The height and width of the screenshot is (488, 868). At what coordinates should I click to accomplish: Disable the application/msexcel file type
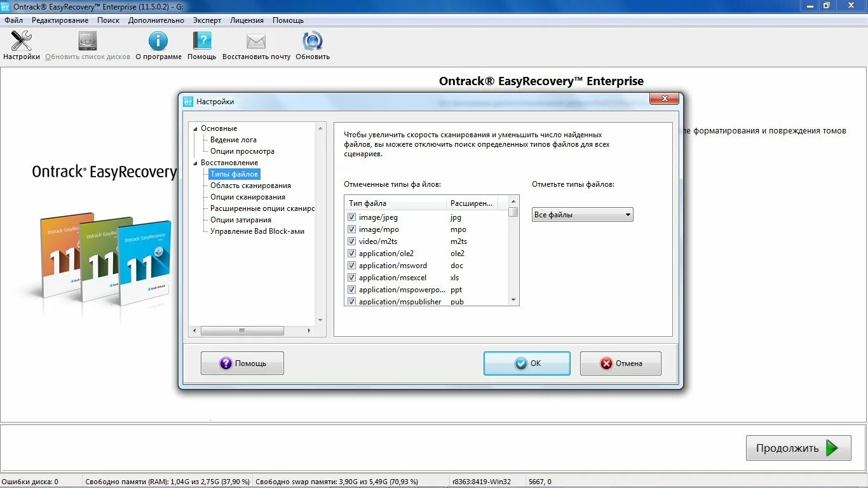coord(352,278)
